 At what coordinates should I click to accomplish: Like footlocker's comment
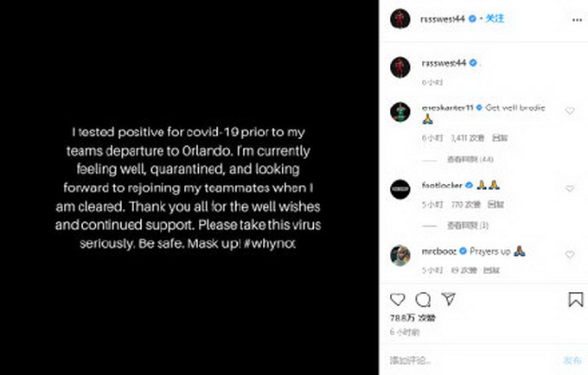coord(569,188)
